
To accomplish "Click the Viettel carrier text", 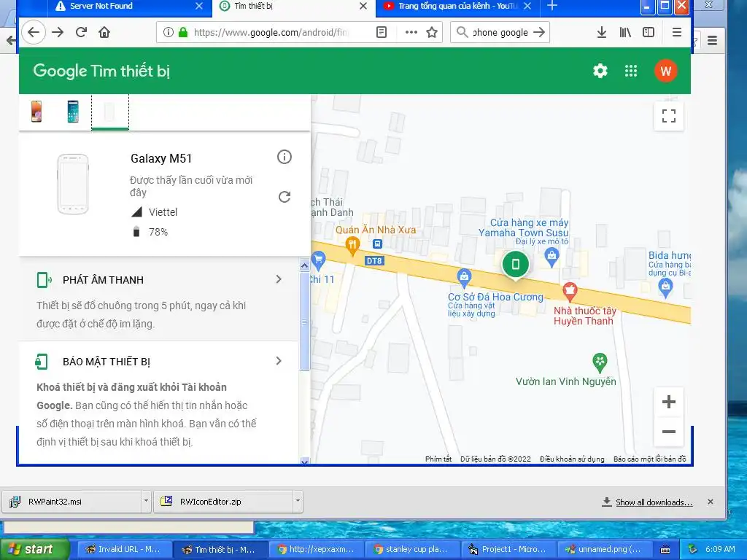I will tap(163, 212).
